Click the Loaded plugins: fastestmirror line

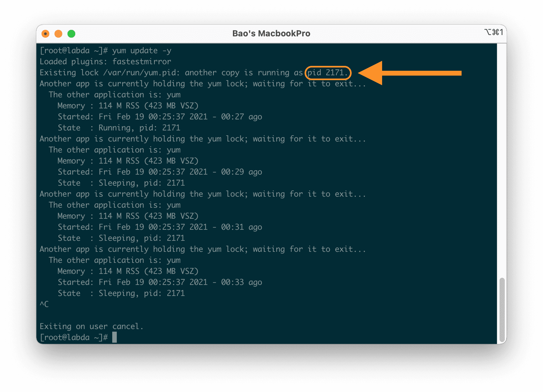click(x=105, y=61)
